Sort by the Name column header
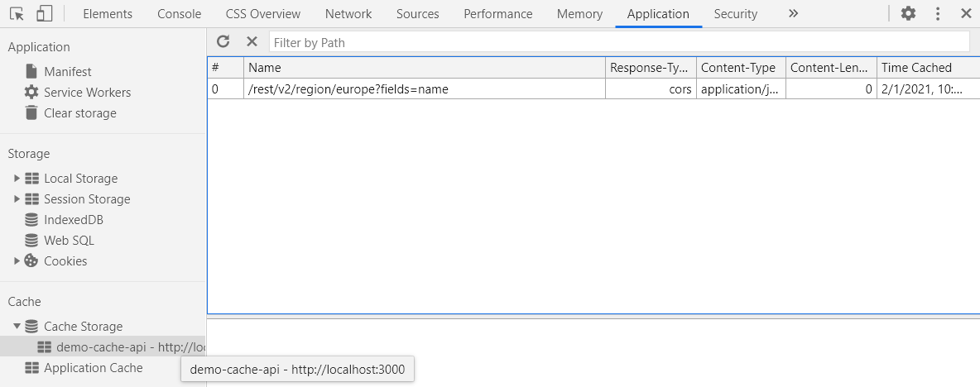This screenshot has height=387, width=980. click(x=425, y=68)
